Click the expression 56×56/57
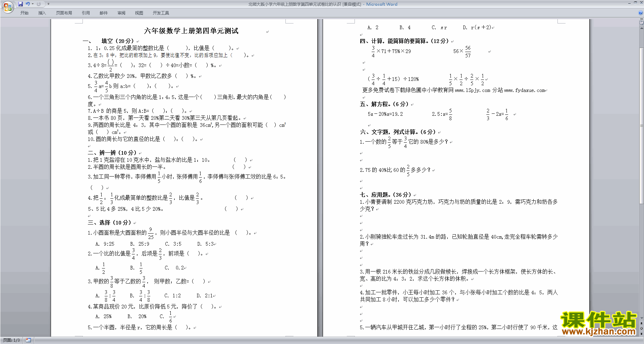The image size is (644, 344). [462, 51]
